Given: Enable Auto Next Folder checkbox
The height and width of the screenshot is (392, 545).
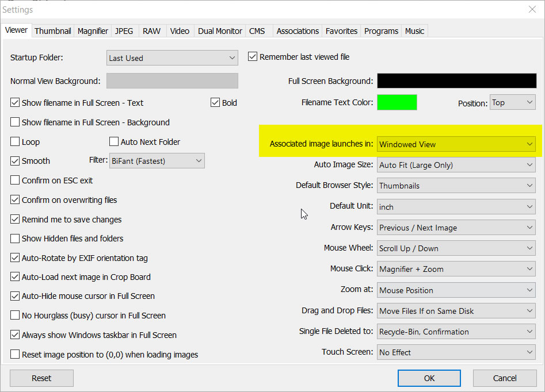Looking at the screenshot, I should tap(114, 142).
